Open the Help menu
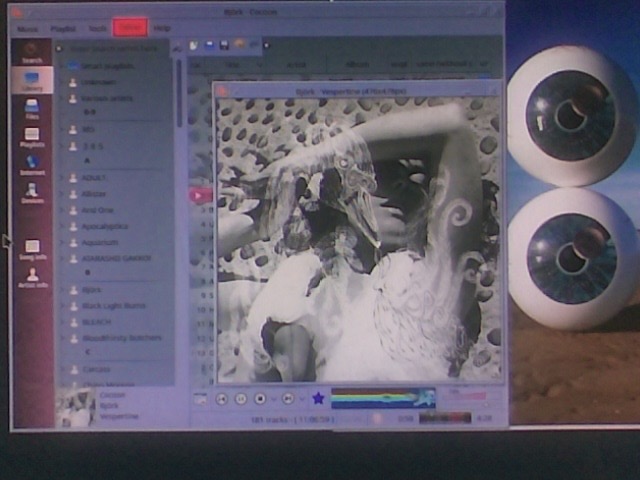 tap(162, 28)
